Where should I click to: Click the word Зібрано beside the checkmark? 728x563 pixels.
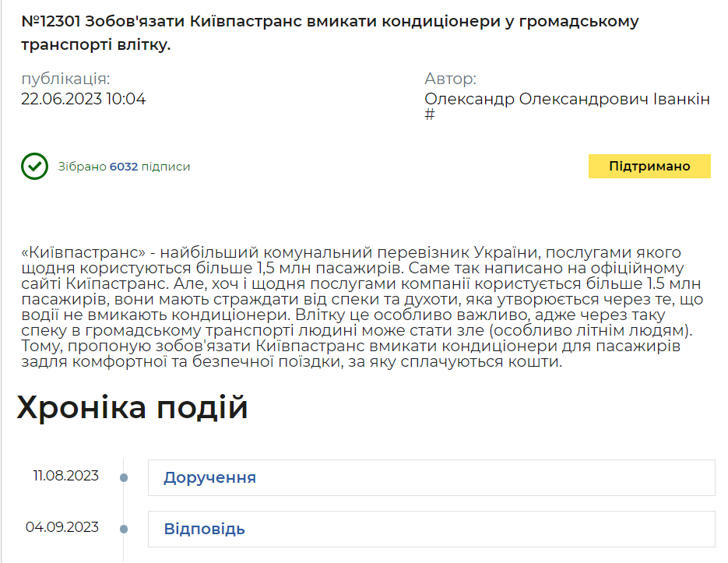click(x=82, y=167)
